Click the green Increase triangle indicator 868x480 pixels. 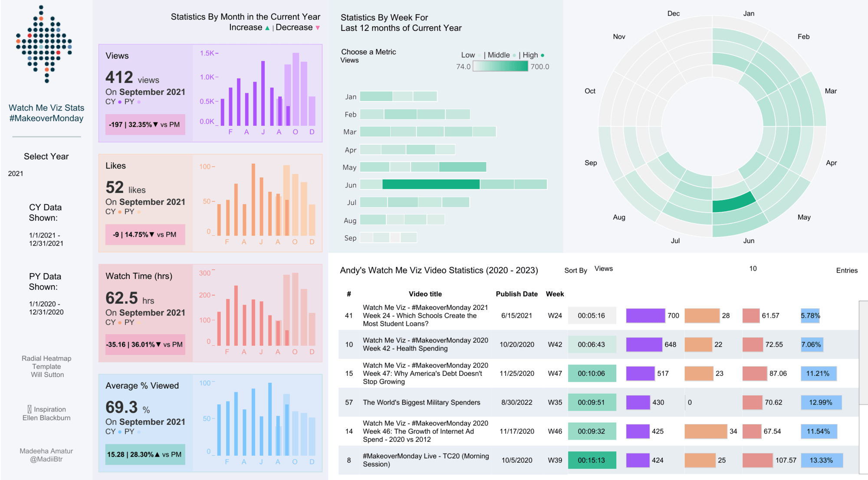pos(267,27)
